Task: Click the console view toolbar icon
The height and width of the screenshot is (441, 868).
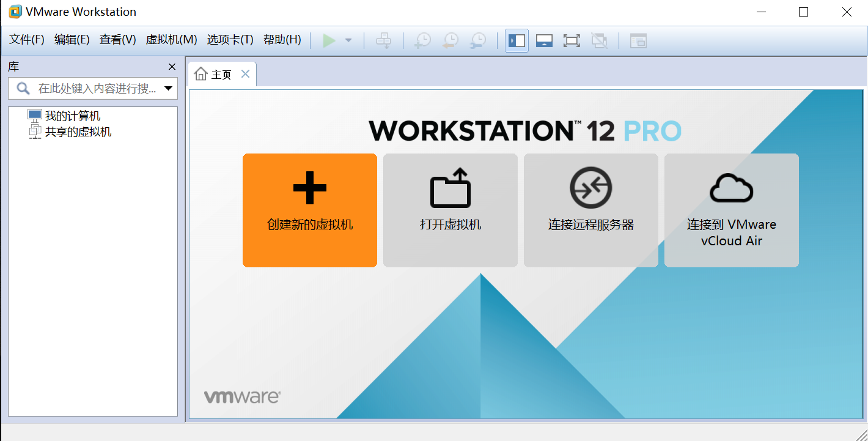Action: (638, 41)
